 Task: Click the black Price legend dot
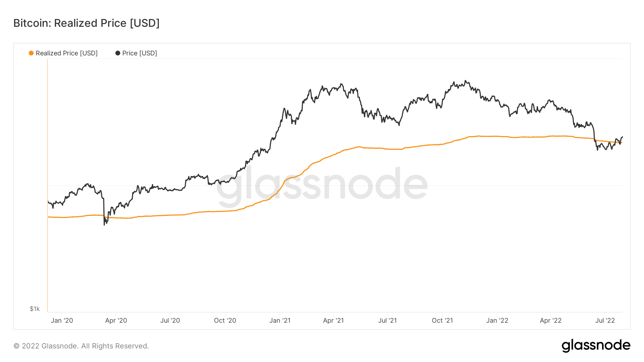tap(118, 53)
